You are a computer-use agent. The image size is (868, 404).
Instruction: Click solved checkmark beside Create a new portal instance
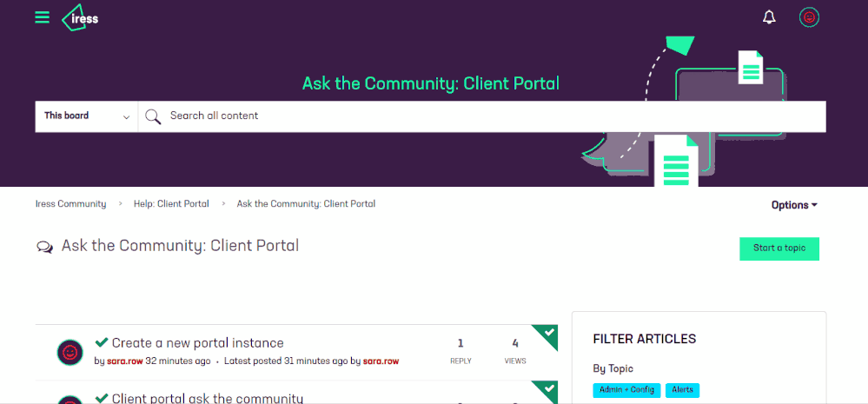point(102,342)
